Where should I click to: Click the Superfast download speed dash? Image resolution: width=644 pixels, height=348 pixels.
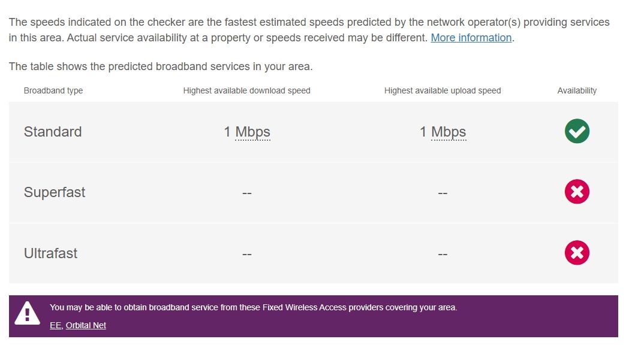point(247,193)
